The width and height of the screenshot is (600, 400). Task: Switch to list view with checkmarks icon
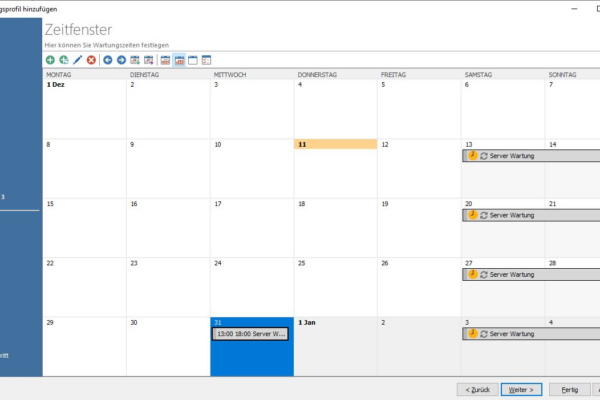[207, 60]
